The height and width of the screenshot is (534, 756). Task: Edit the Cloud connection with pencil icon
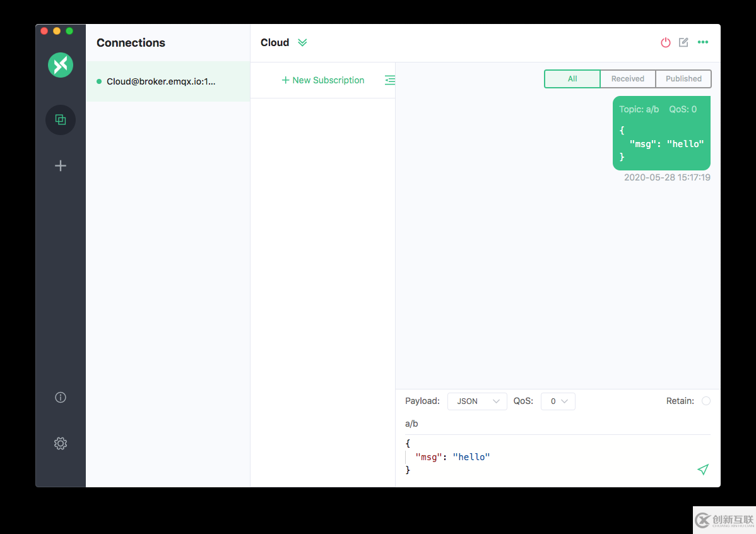click(683, 42)
